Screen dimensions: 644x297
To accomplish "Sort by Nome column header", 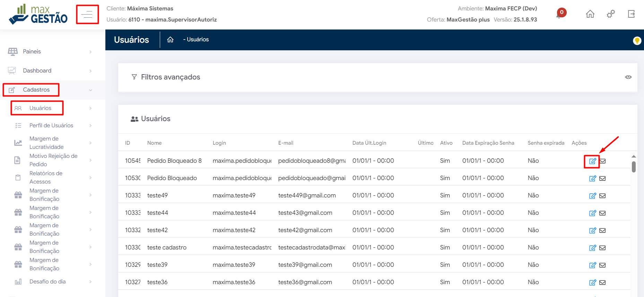I will tap(154, 143).
